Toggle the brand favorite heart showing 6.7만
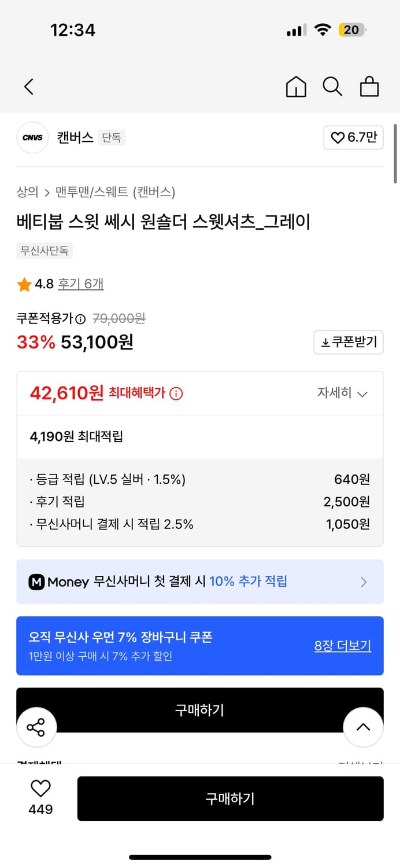400x868 pixels. point(353,138)
